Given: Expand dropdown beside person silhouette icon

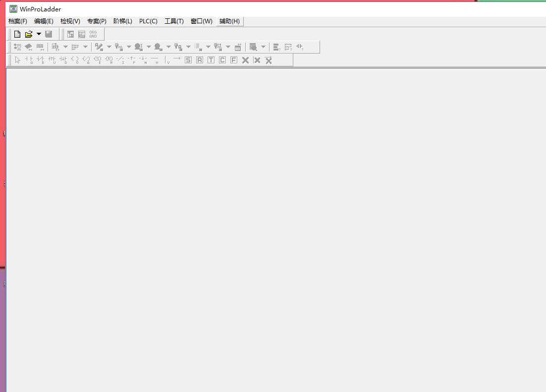Looking at the screenshot, I should point(168,47).
